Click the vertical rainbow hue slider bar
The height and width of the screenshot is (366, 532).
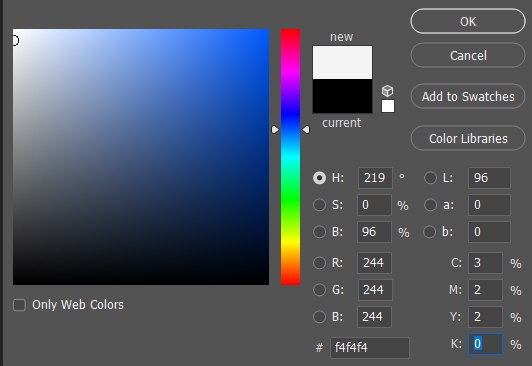click(290, 157)
